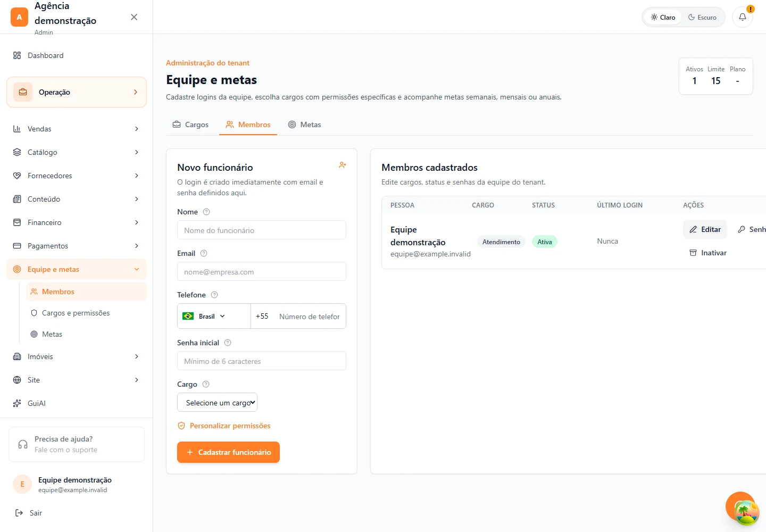Open Dashboard from the sidebar

pyautogui.click(x=77, y=55)
